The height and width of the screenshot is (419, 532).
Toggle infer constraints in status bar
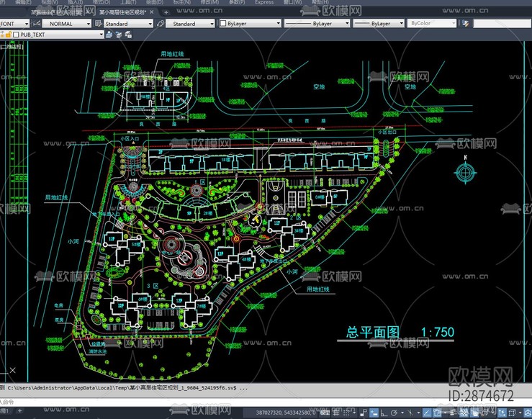click(364, 413)
